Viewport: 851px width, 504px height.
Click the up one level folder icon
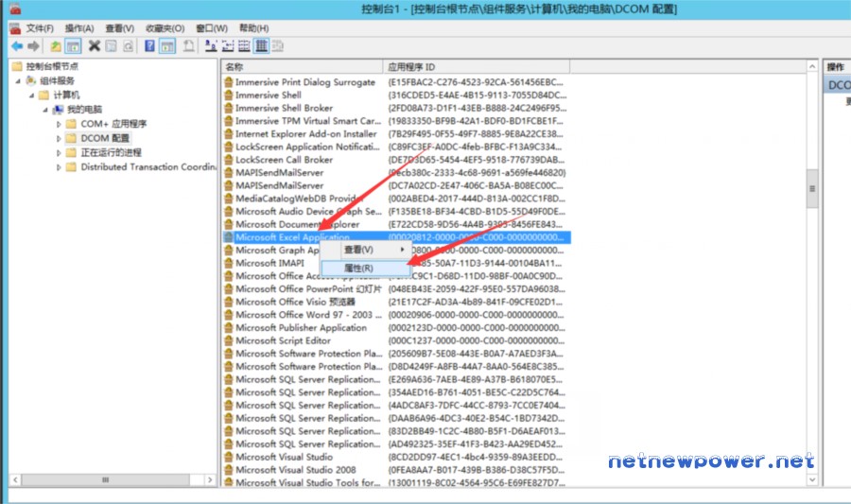pos(56,46)
